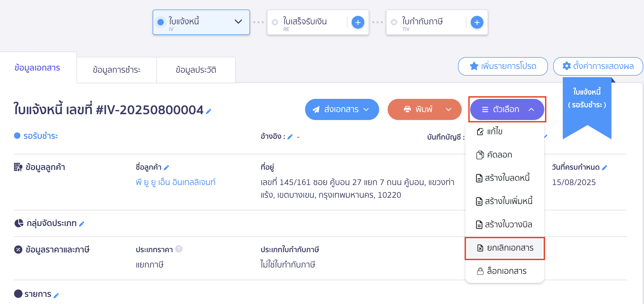
Task: Click the percent badge icon beside ข้อมูลราคาและภาษี
Action: tap(18, 250)
